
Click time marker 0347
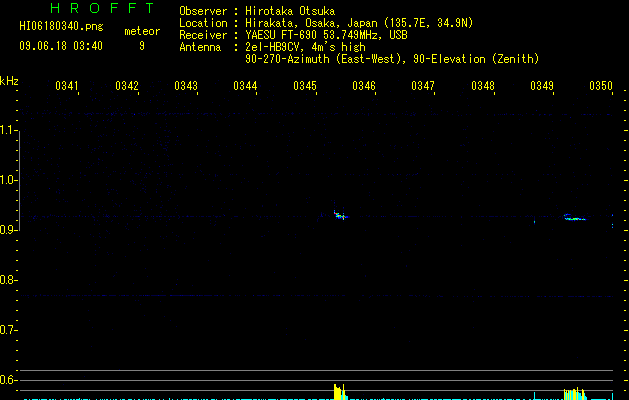[x=423, y=86]
